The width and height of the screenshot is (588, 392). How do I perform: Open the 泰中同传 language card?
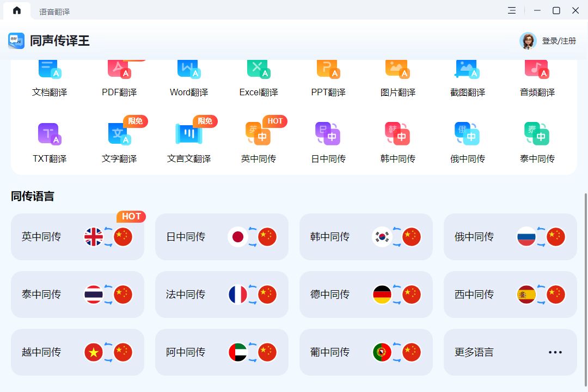click(78, 295)
